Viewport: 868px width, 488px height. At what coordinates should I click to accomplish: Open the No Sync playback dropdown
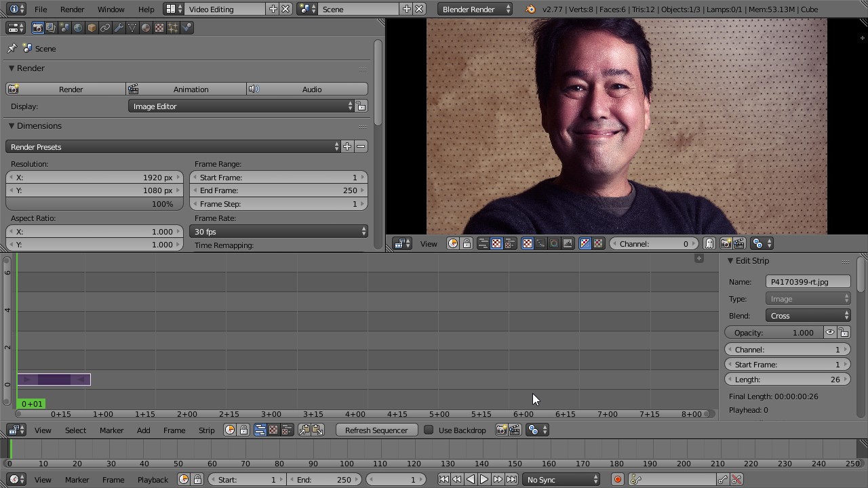(x=561, y=479)
